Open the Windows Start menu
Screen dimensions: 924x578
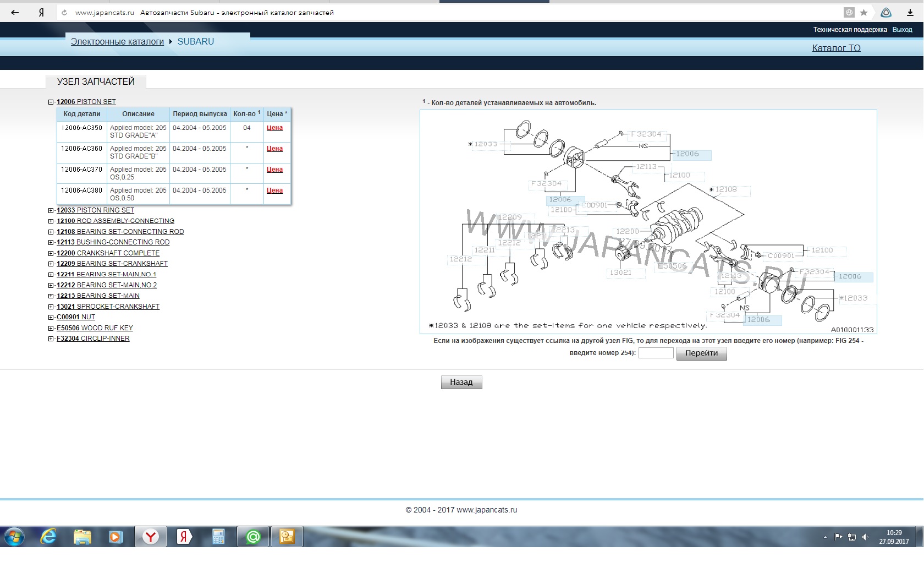click(14, 537)
